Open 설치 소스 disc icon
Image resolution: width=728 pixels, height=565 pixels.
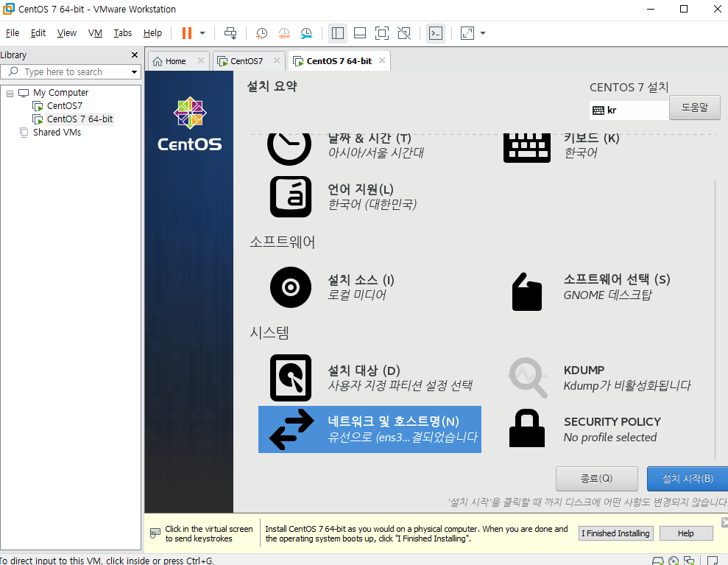[291, 287]
